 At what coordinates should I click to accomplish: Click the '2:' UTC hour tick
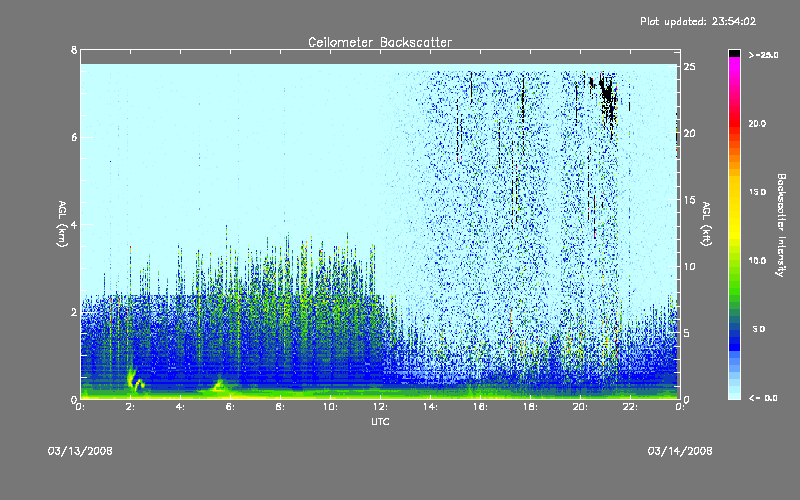click(x=131, y=407)
